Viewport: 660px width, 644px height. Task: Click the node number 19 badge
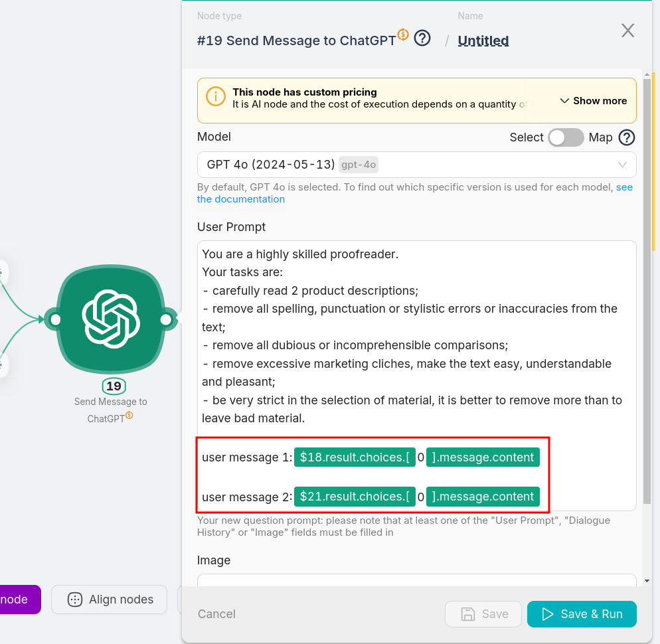114,386
